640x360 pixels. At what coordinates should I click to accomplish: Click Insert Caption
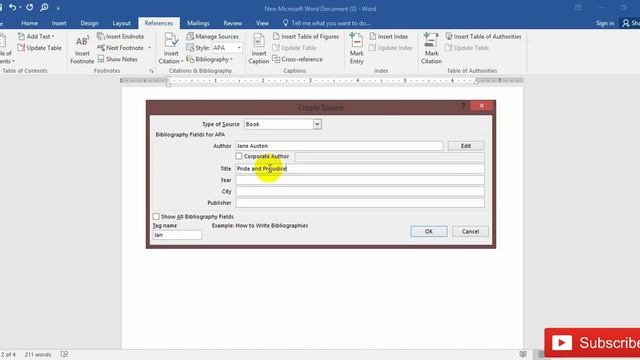[x=259, y=49]
